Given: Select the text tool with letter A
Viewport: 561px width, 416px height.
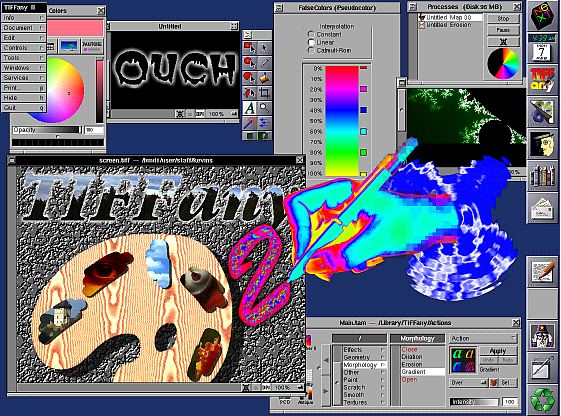Looking at the screenshot, I should [x=250, y=108].
